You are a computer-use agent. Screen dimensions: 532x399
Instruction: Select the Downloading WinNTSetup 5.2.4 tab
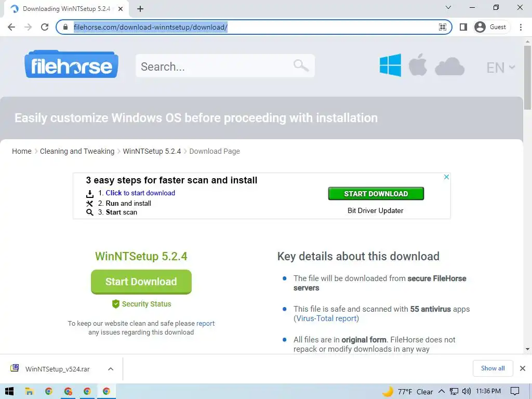[67, 9]
